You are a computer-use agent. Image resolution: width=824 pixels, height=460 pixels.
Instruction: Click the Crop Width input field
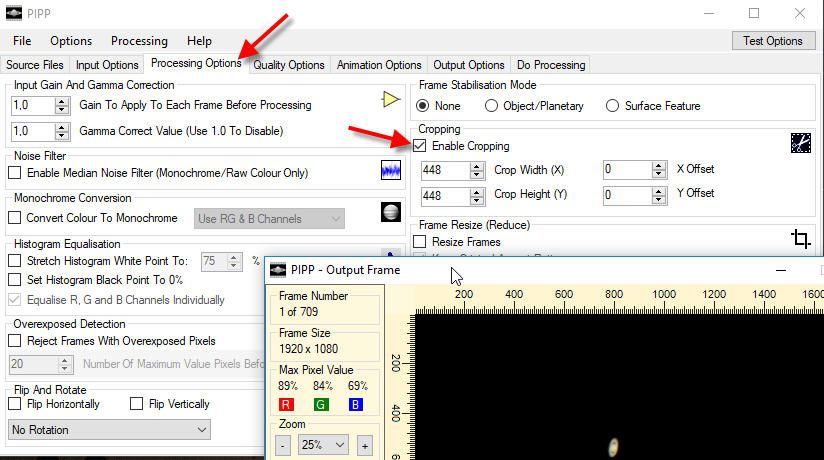[442, 170]
